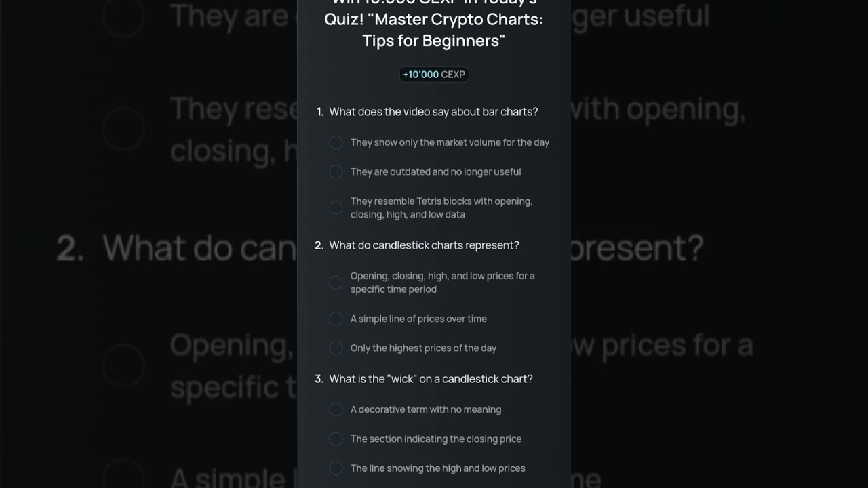
Task: Click the "Master Crypto Charts: Tips for Beginners" title
Action: point(434,30)
